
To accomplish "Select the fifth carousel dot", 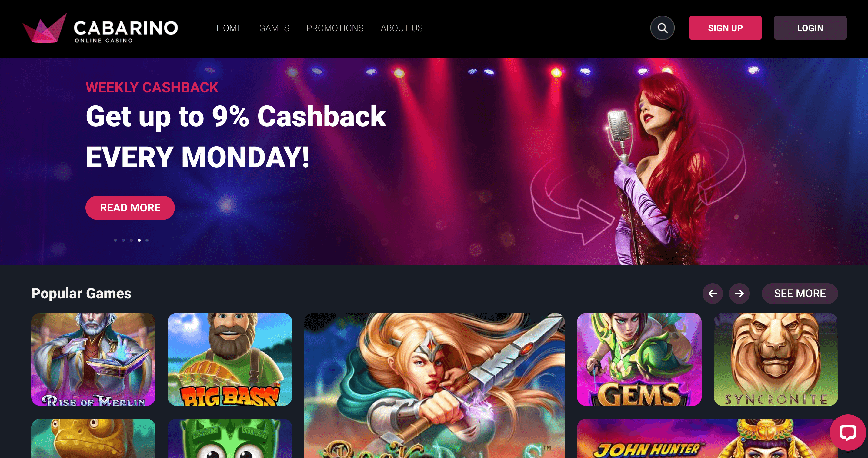I will [147, 240].
